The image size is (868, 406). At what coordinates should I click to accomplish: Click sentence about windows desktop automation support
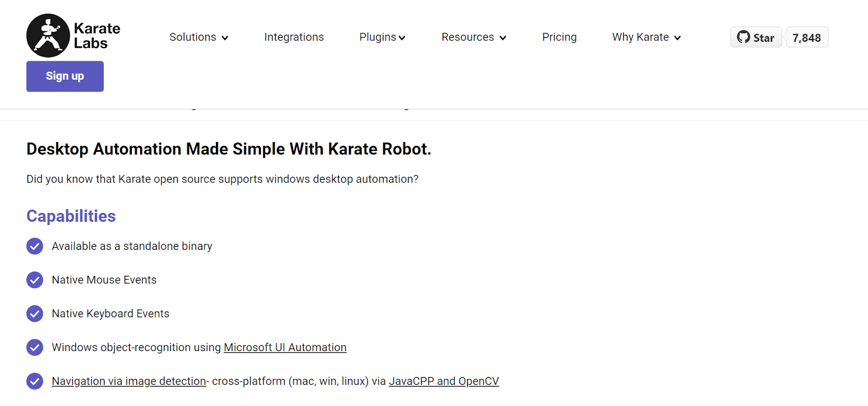(222, 179)
